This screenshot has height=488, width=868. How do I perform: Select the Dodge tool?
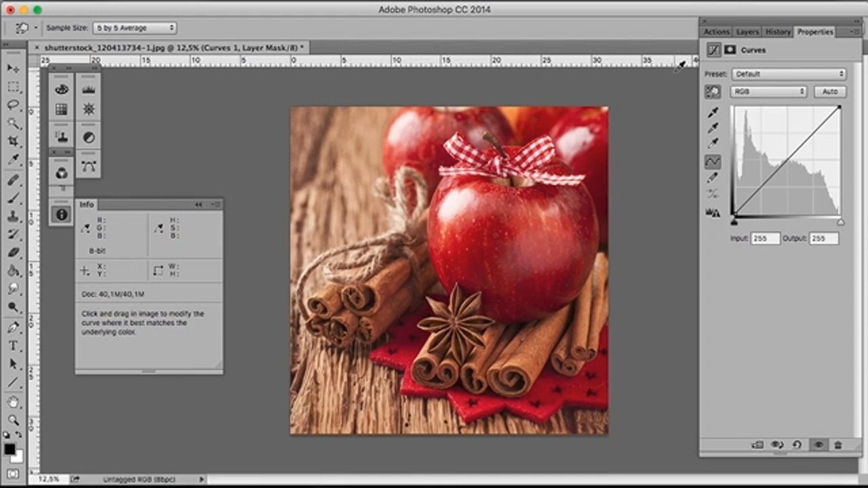13,307
